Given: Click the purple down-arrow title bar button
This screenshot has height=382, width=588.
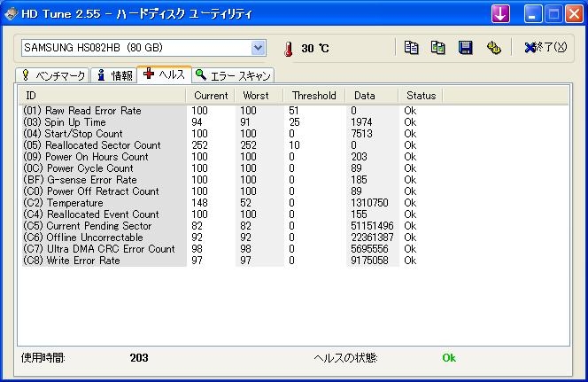Looking at the screenshot, I should pyautogui.click(x=500, y=13).
